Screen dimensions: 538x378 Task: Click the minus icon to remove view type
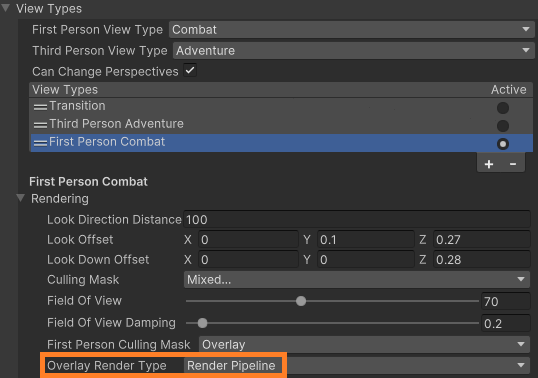(513, 164)
